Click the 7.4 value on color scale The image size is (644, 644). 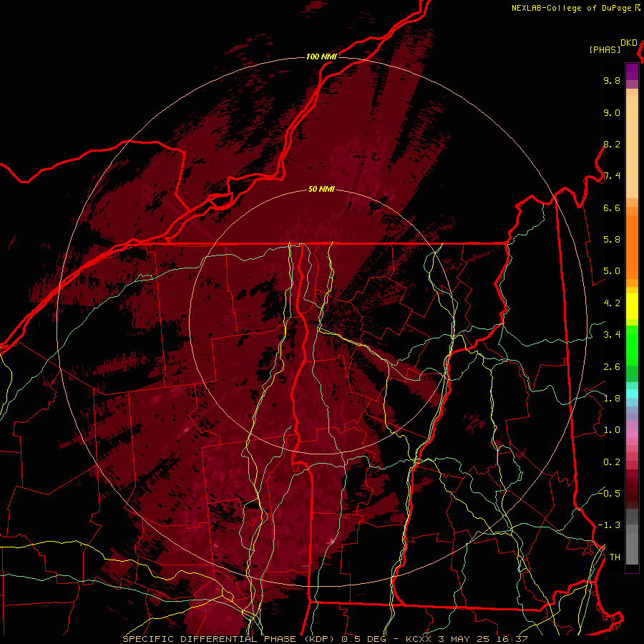pyautogui.click(x=612, y=176)
